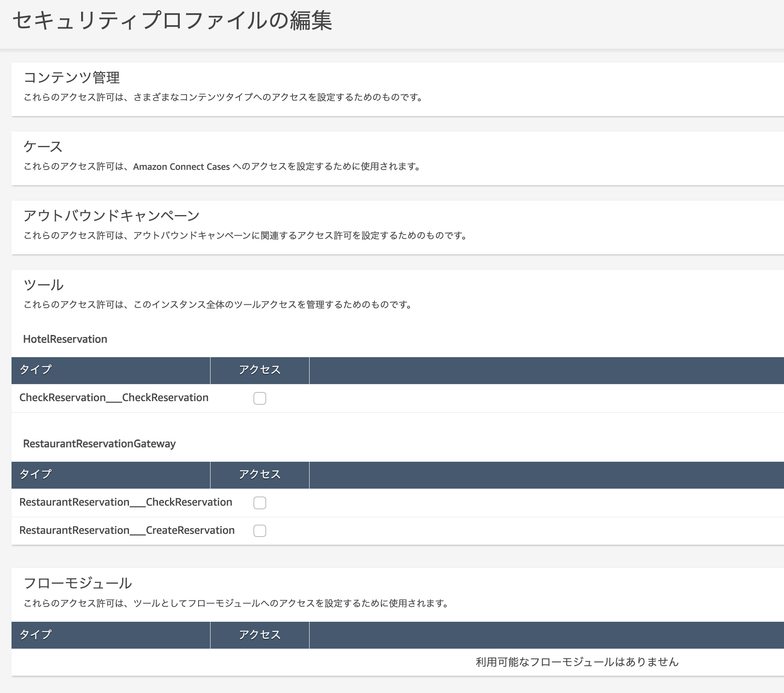784x693 pixels.
Task: Click the Amazon Connect Cases text
Action: tap(180, 167)
